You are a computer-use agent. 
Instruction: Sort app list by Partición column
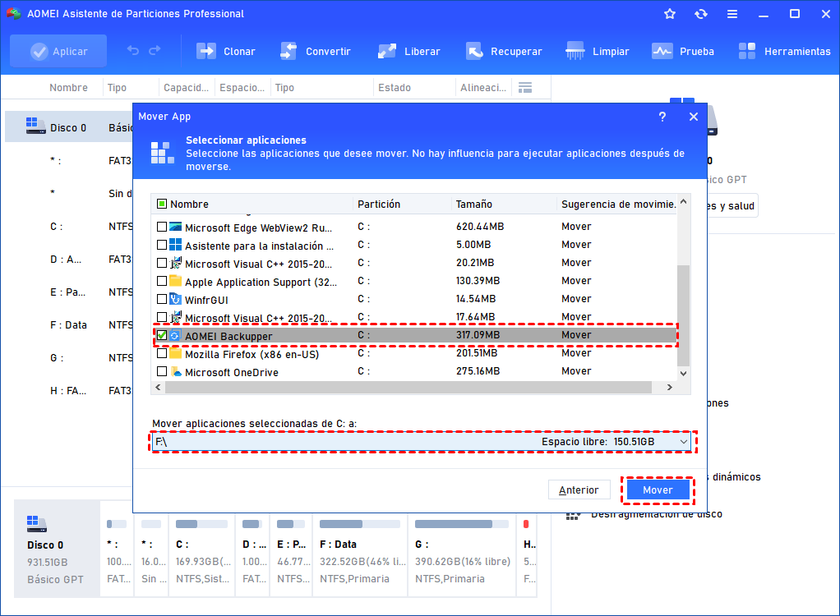click(402, 204)
